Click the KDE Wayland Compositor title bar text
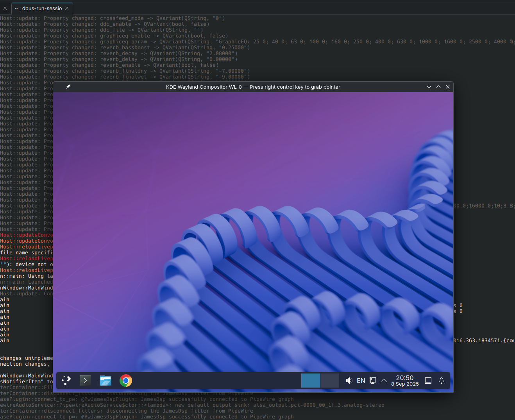This screenshot has height=420, width=515. tap(253, 87)
